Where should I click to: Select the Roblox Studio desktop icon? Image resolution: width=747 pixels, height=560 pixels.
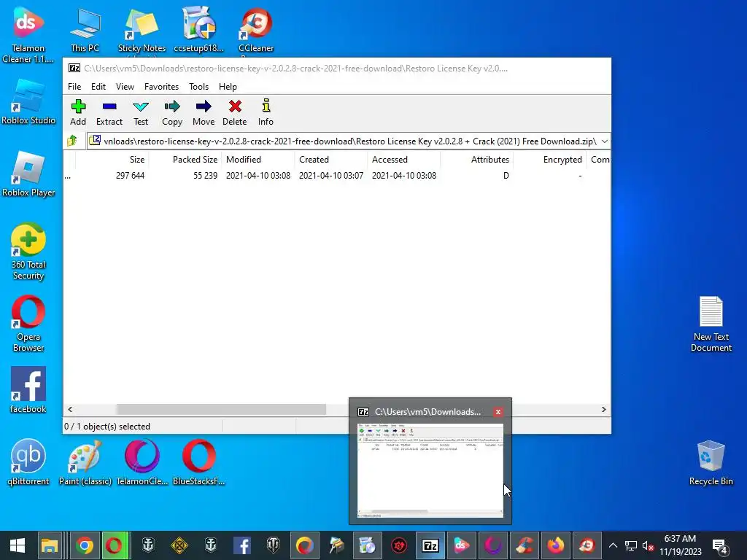[28, 102]
